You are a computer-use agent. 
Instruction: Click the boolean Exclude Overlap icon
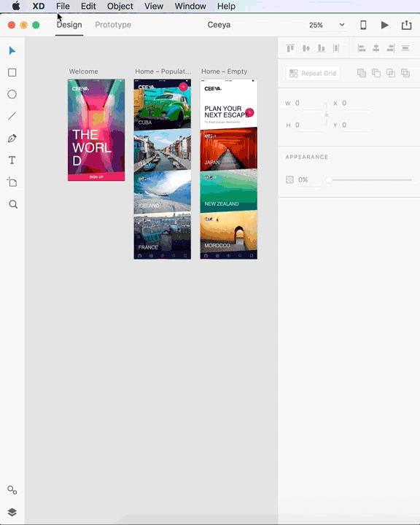click(x=405, y=73)
